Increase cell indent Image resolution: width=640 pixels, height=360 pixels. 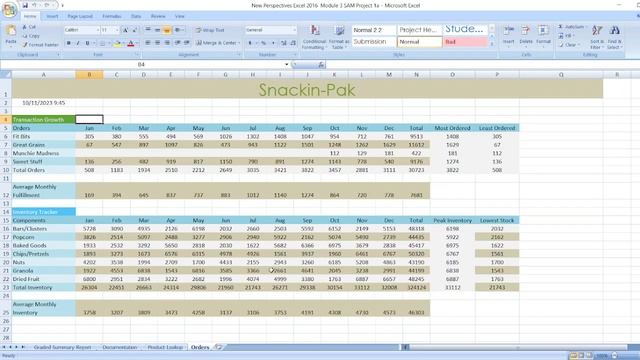[187, 43]
